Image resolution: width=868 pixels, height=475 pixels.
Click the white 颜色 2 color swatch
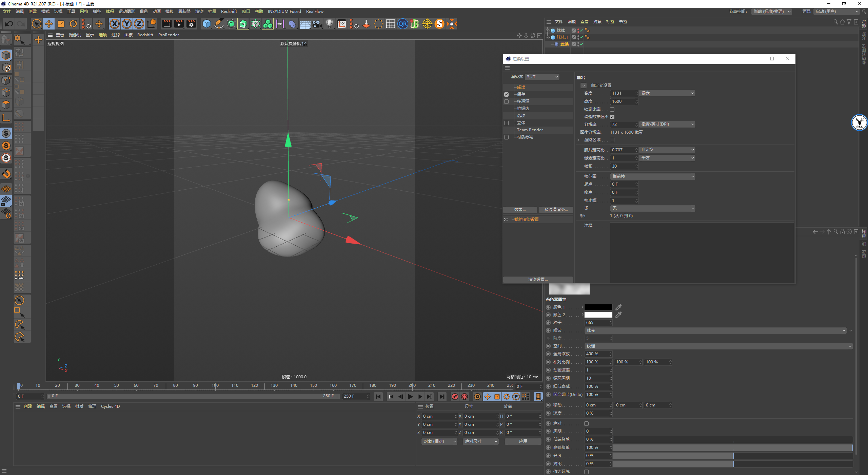pos(598,315)
